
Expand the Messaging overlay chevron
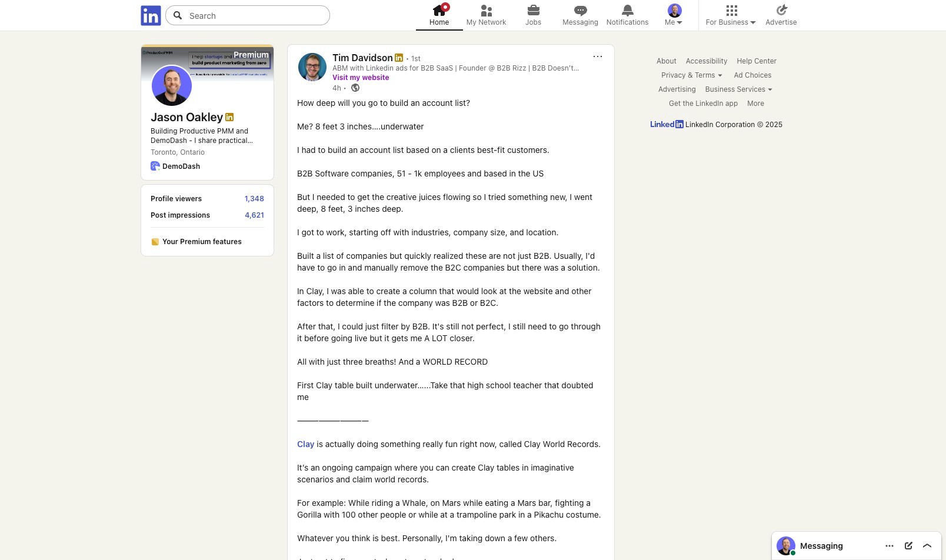click(x=927, y=546)
